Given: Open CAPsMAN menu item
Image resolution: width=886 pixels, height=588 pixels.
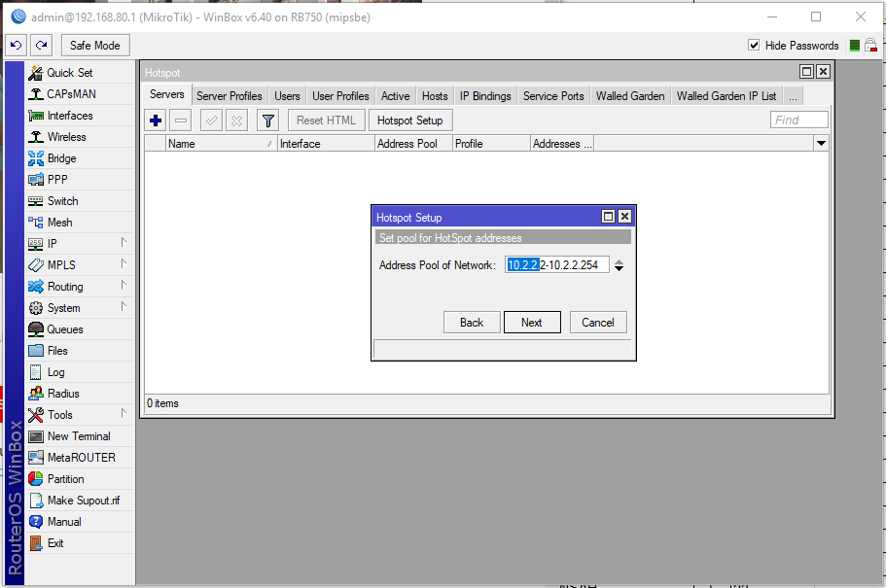Looking at the screenshot, I should coord(79,93).
